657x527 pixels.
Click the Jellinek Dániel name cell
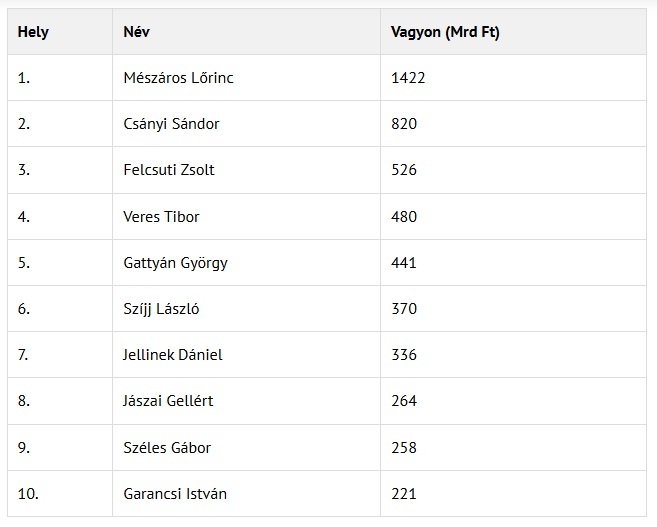pyautogui.click(x=172, y=355)
